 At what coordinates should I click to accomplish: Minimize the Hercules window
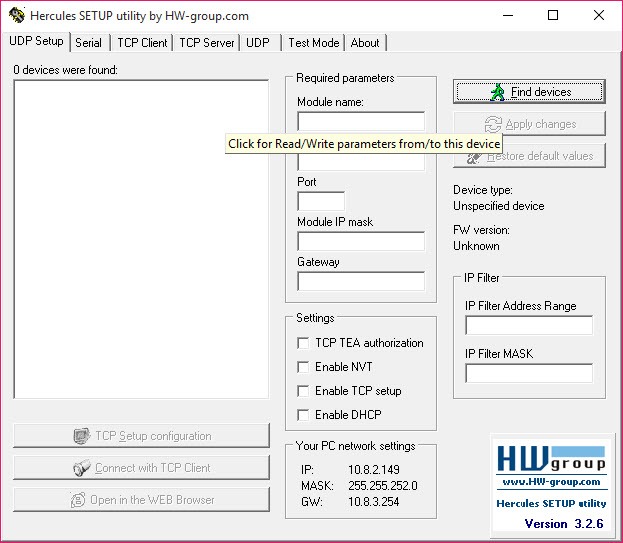tap(508, 15)
